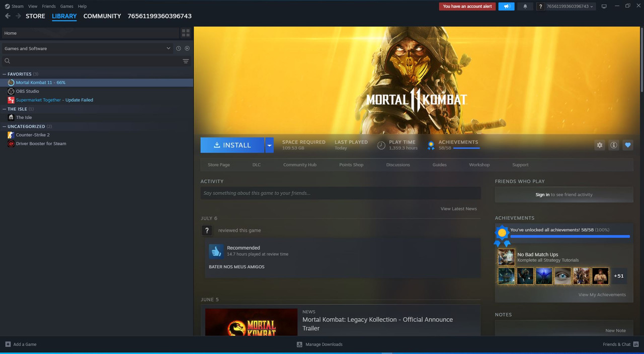Open the Legacy Kollection news trailer thumbnail
This screenshot has height=354, width=644.
click(251, 322)
